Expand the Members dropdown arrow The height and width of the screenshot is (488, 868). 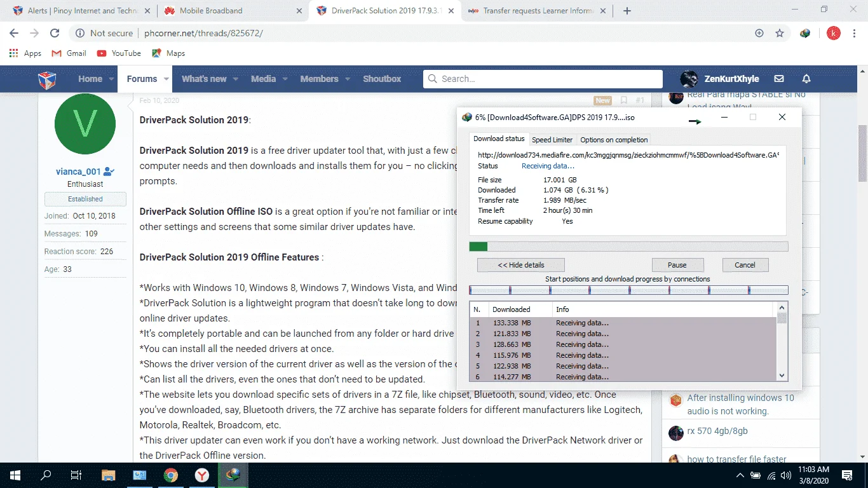[347, 79]
